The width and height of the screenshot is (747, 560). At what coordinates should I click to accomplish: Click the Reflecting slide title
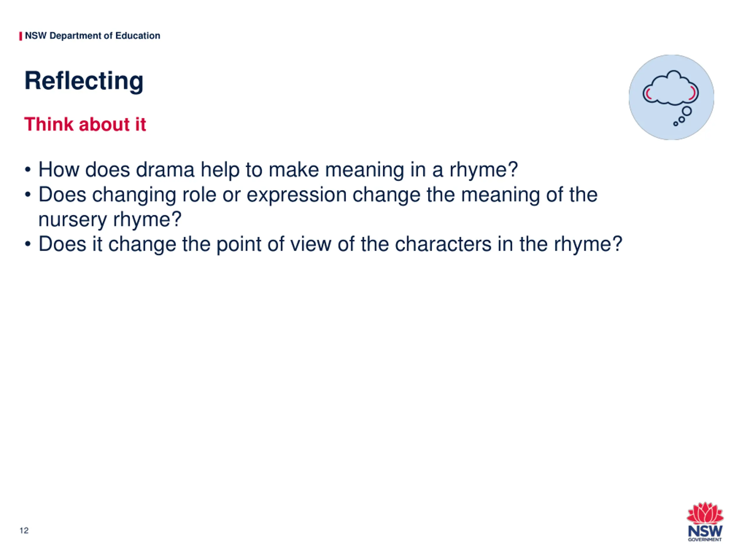84,81
